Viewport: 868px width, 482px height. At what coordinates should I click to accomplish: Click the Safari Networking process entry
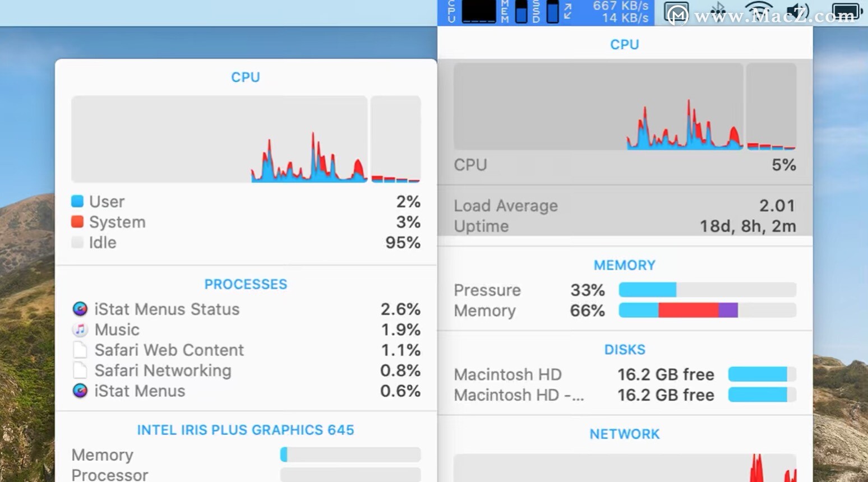click(x=246, y=370)
